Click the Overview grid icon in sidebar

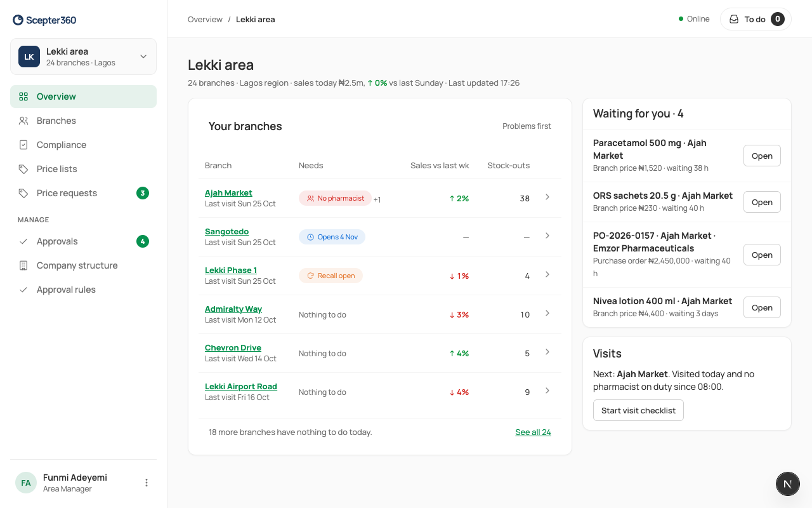tap(23, 97)
